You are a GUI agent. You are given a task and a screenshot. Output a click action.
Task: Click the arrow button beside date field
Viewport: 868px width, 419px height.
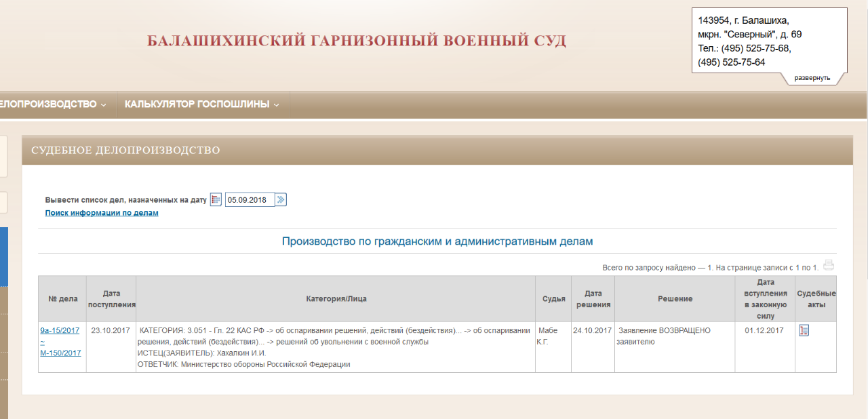point(281,199)
